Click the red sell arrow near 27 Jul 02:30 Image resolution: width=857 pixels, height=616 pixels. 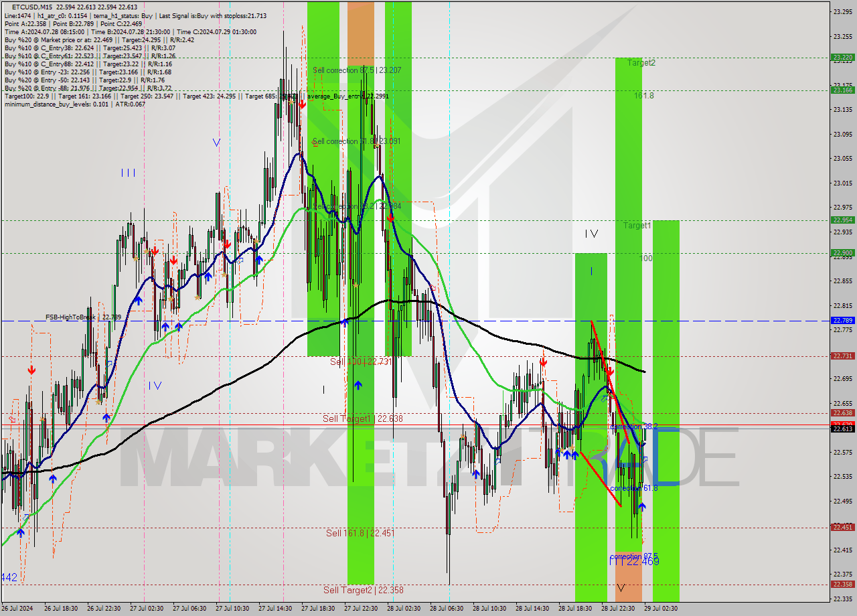click(x=155, y=250)
